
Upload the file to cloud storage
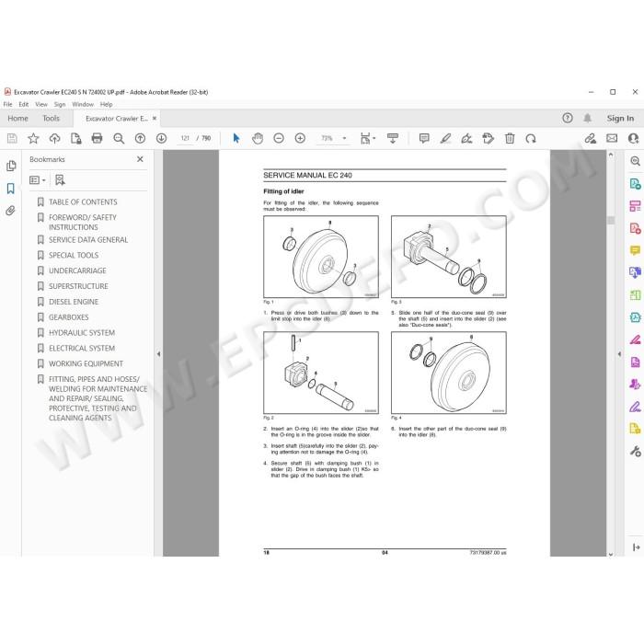[54, 138]
